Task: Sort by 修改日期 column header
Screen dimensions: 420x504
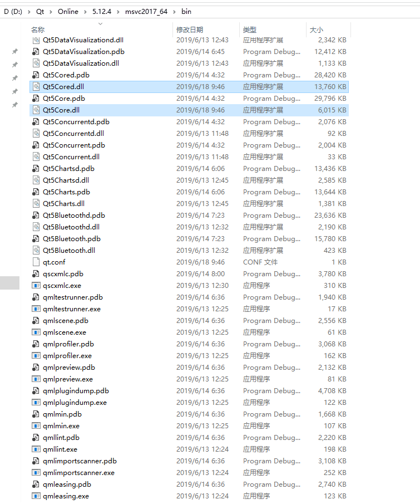Action: pyautogui.click(x=190, y=30)
